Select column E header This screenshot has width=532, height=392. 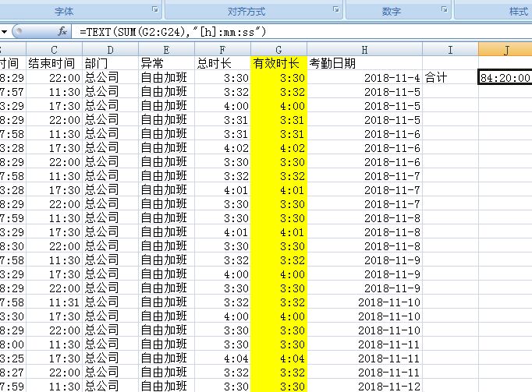click(x=166, y=50)
